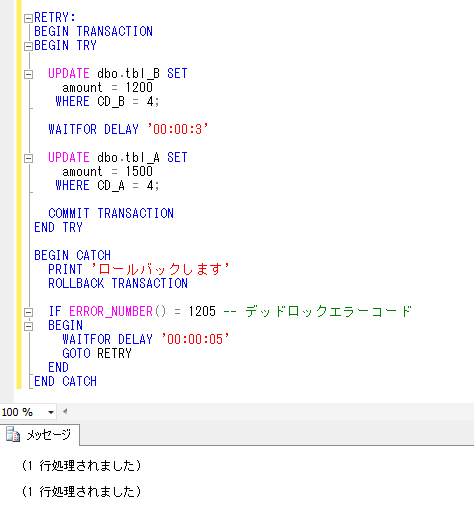
Task: Collapse the RETRY: code block
Action: (29, 18)
